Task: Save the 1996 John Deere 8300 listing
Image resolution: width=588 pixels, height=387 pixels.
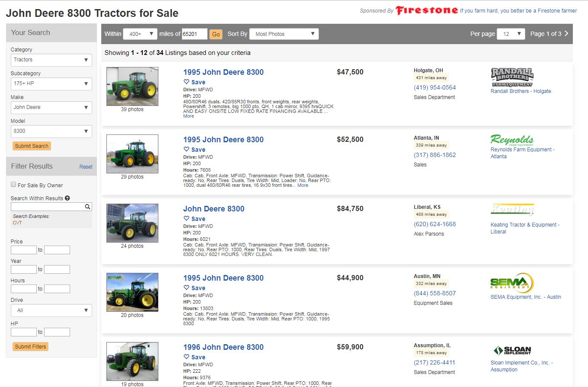Action: pos(194,357)
